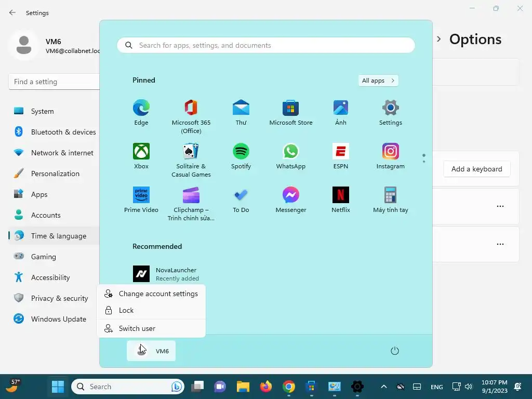Open the Ảnh photos app
The width and height of the screenshot is (532, 399).
tap(341, 112)
